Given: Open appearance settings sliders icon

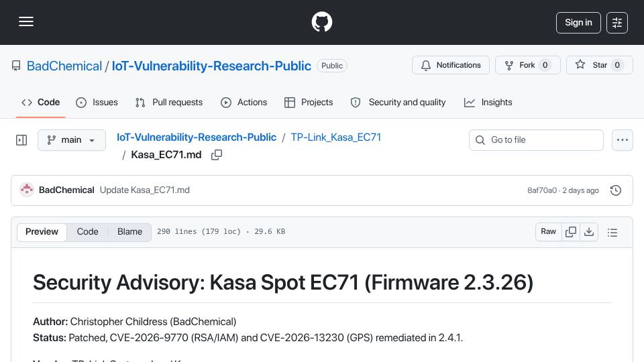Looking at the screenshot, I should coord(617,23).
